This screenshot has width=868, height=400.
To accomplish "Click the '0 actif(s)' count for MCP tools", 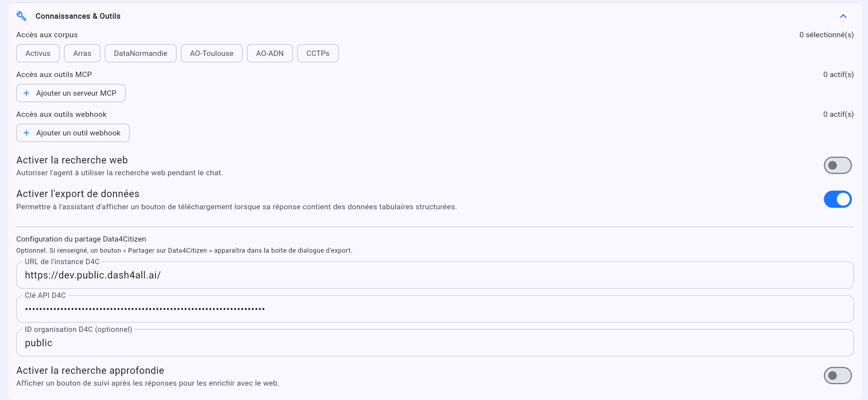I will [x=838, y=75].
